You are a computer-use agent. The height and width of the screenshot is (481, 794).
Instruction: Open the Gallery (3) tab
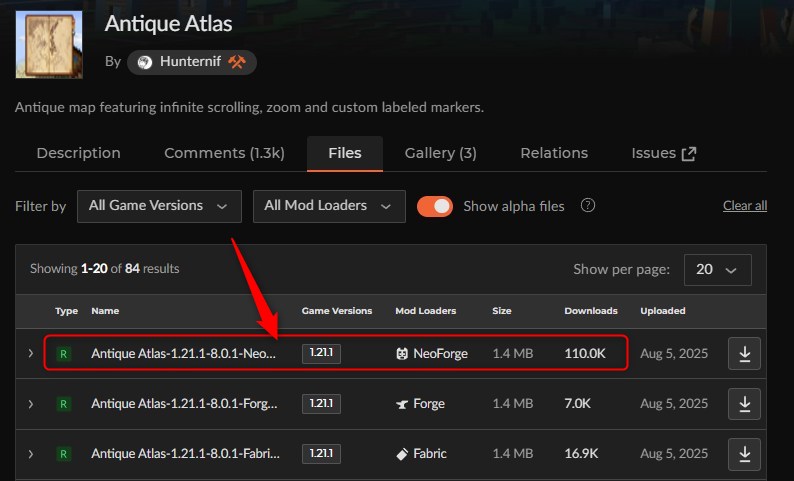point(441,153)
